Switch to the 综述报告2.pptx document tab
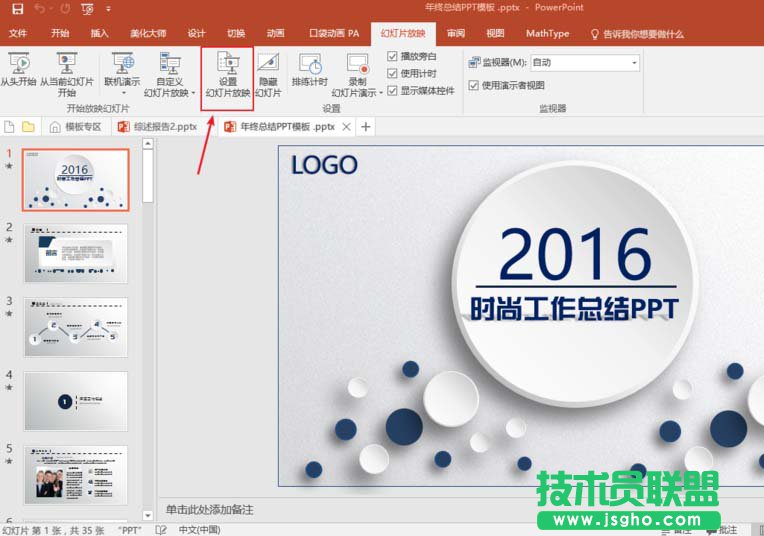The height and width of the screenshot is (536, 764). pyautogui.click(x=157, y=127)
